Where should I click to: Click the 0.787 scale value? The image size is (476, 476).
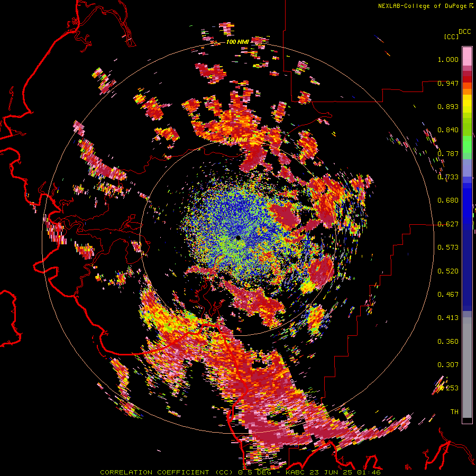tap(448, 153)
